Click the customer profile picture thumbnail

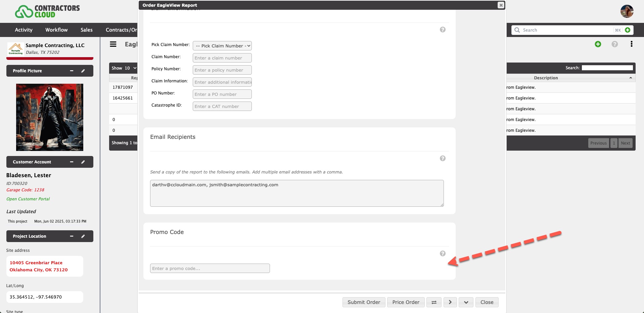50,117
